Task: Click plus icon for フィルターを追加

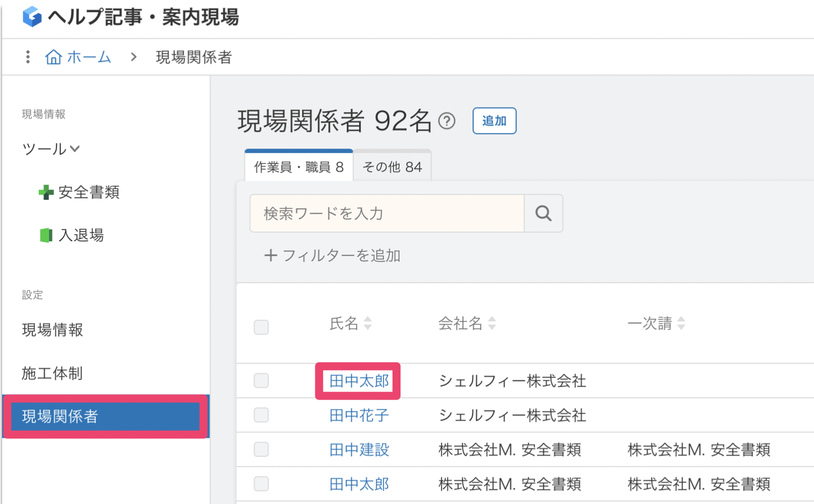Action: [270, 255]
